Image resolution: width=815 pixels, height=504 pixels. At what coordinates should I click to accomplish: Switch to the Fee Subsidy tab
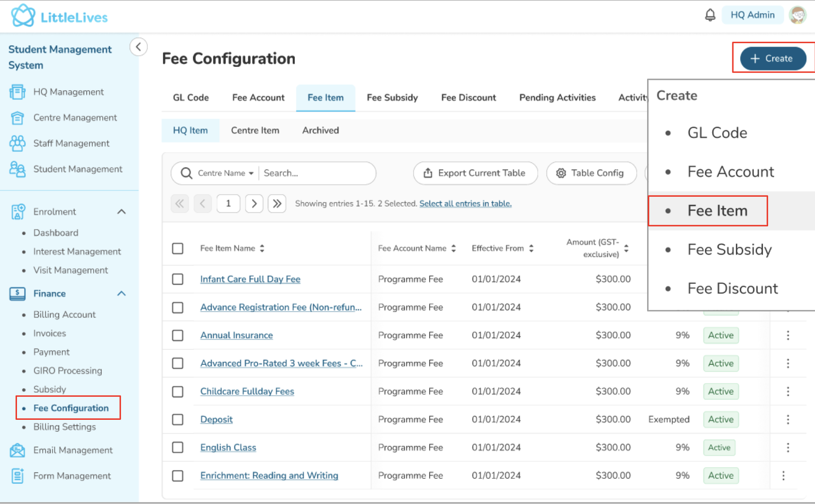coord(392,98)
